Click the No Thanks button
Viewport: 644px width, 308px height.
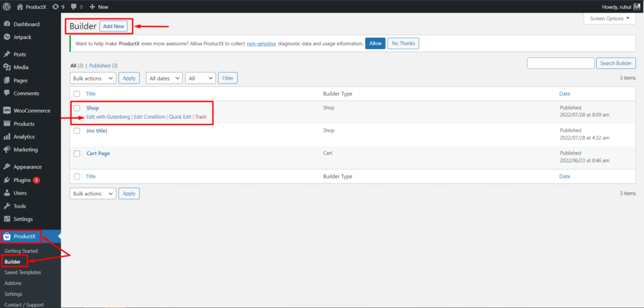[403, 43]
